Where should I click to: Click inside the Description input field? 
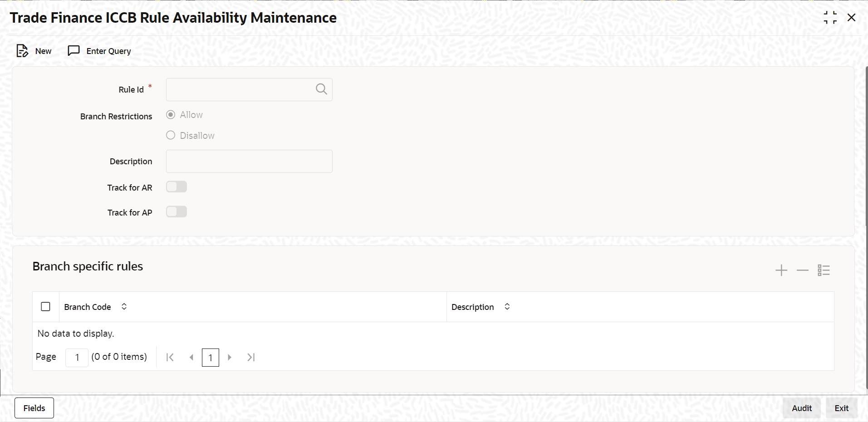pos(249,161)
